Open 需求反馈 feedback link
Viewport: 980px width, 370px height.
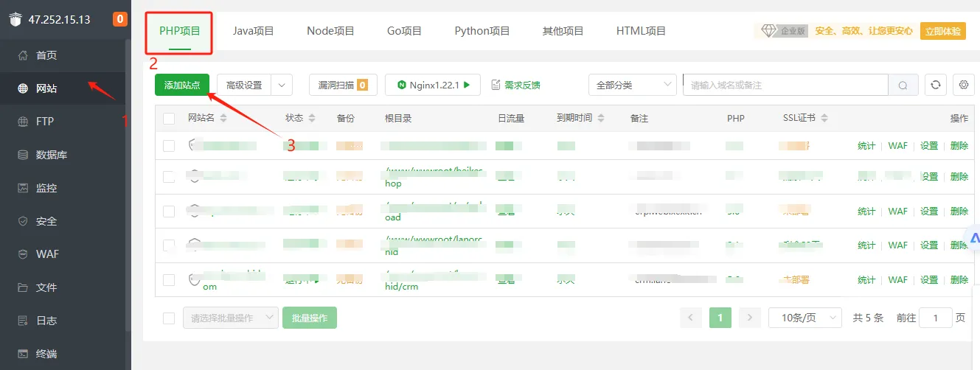(x=522, y=85)
